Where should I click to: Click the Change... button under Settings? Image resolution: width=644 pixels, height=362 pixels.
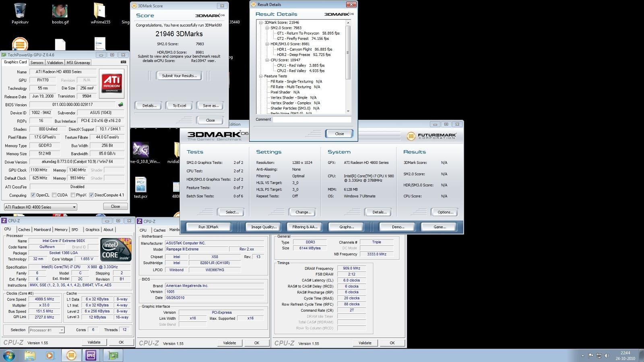(x=303, y=212)
